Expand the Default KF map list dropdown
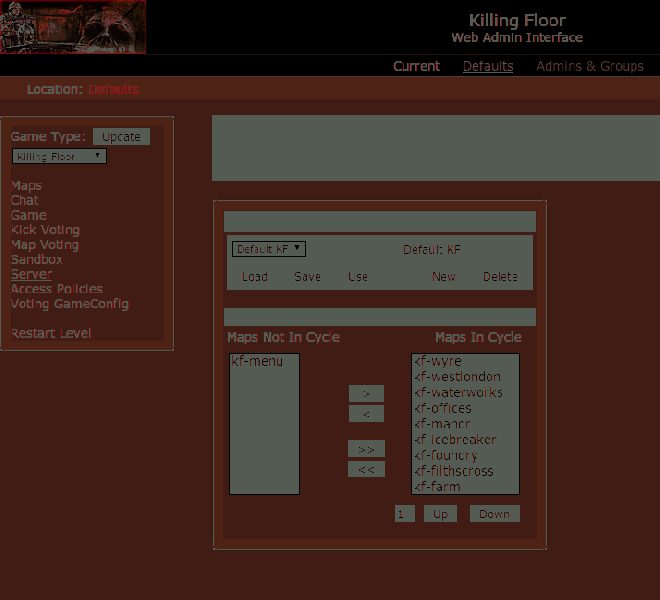 tap(269, 249)
